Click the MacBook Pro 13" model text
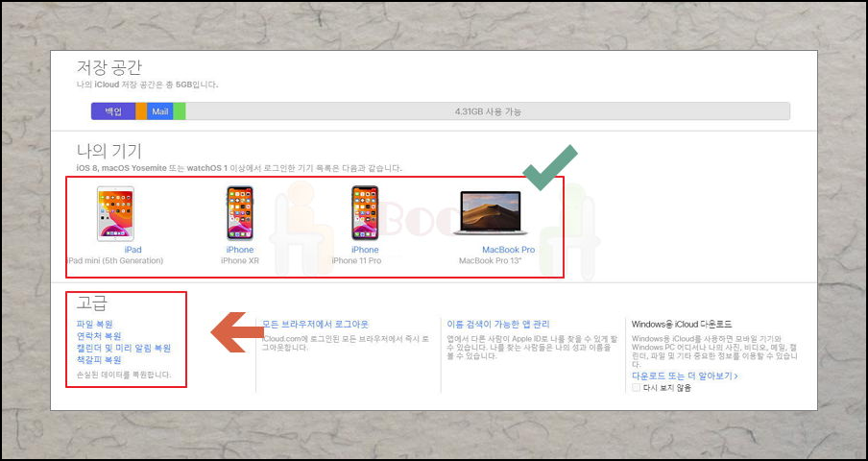 click(491, 260)
